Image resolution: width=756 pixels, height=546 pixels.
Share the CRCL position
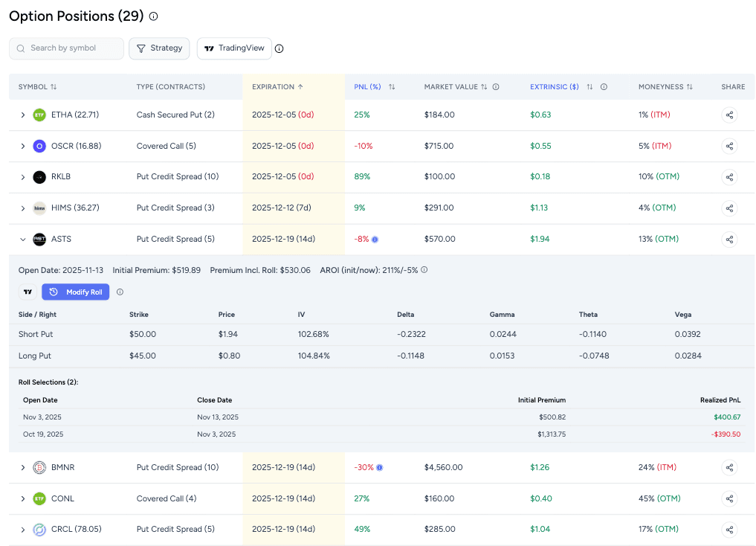pyautogui.click(x=728, y=530)
